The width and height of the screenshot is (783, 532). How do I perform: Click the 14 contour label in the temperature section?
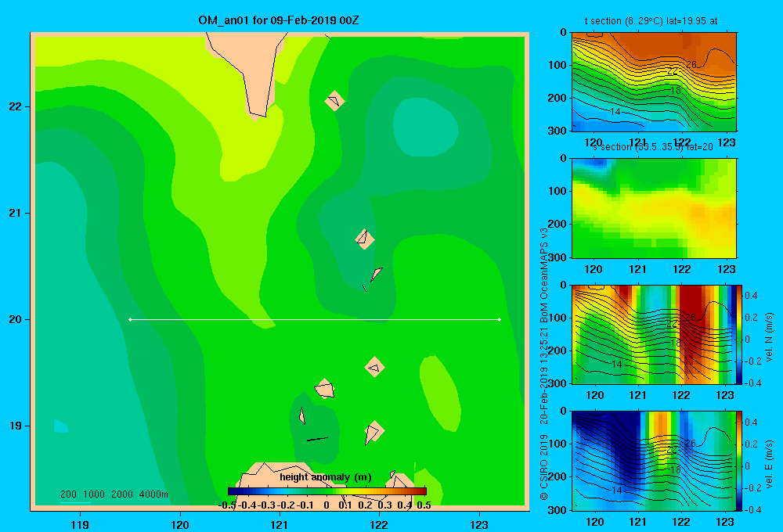coord(615,112)
